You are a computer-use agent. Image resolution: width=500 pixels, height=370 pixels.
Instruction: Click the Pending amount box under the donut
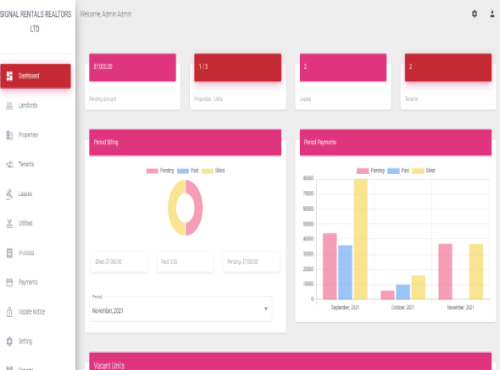(251, 262)
